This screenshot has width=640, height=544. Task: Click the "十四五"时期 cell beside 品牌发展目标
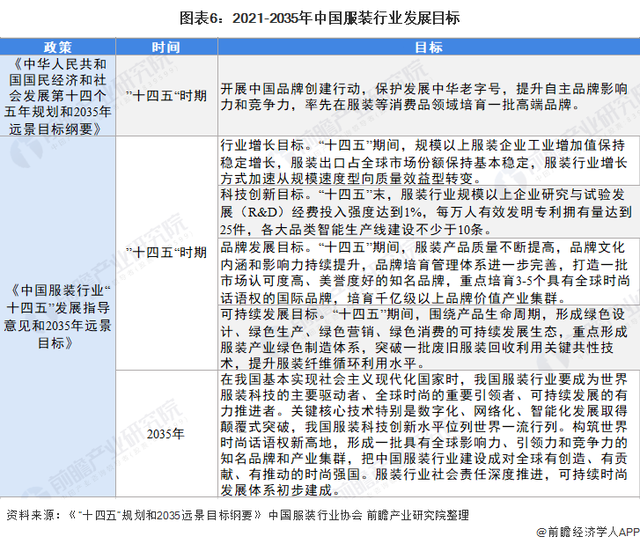coord(167,253)
